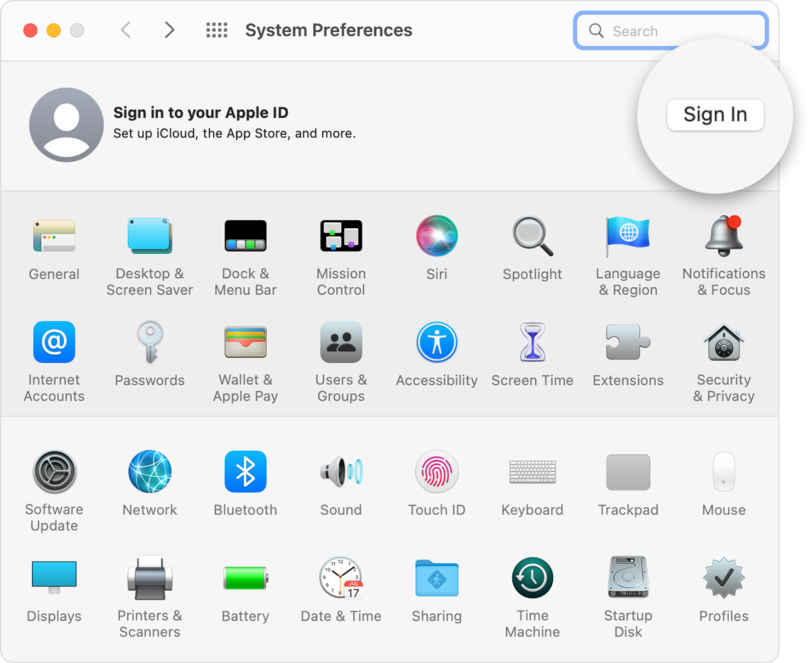Focus the Search field
This screenshot has width=812, height=663.
[x=671, y=31]
